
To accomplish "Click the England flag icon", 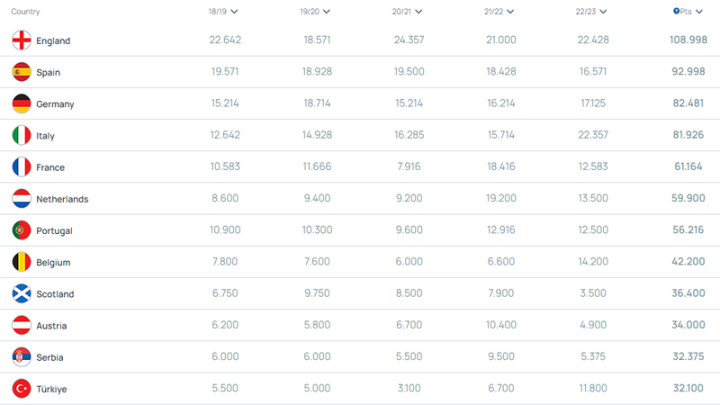I will [22, 40].
